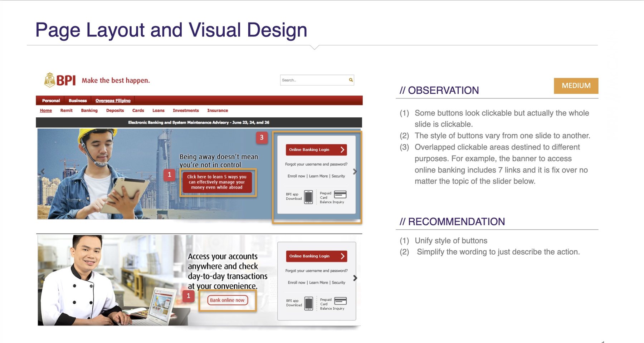This screenshot has height=343, width=644.
Task: Click the search magnifier icon
Action: (351, 80)
